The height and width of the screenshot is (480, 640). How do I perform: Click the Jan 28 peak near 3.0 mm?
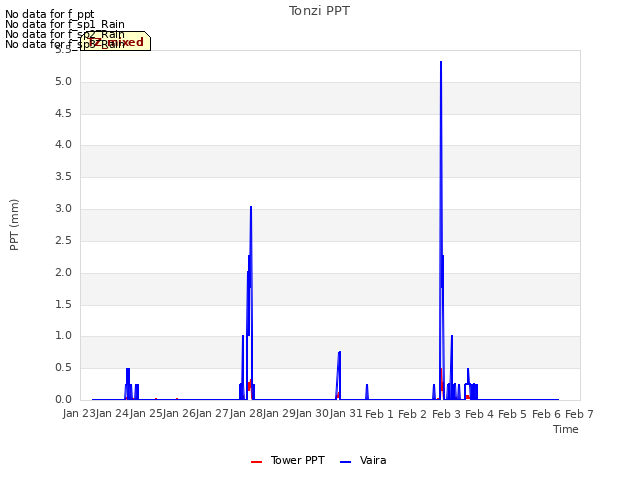251,207
